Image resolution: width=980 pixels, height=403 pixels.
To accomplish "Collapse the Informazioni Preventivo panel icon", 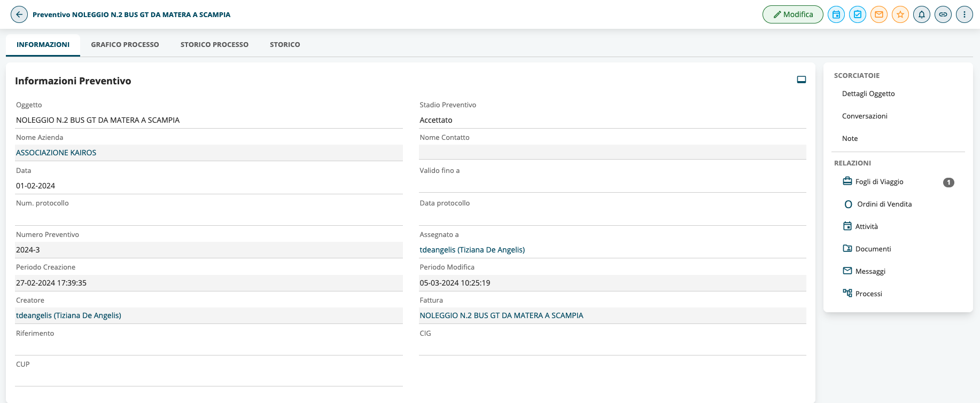I will 802,80.
